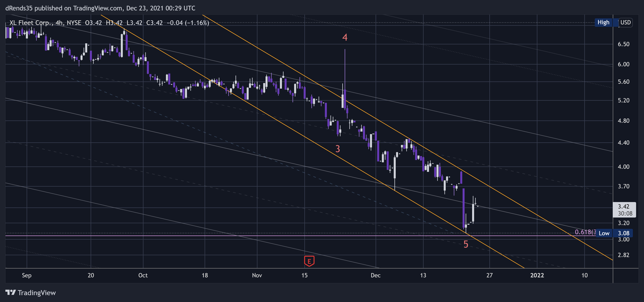Click the 5.60 price axis label

pos(624,82)
